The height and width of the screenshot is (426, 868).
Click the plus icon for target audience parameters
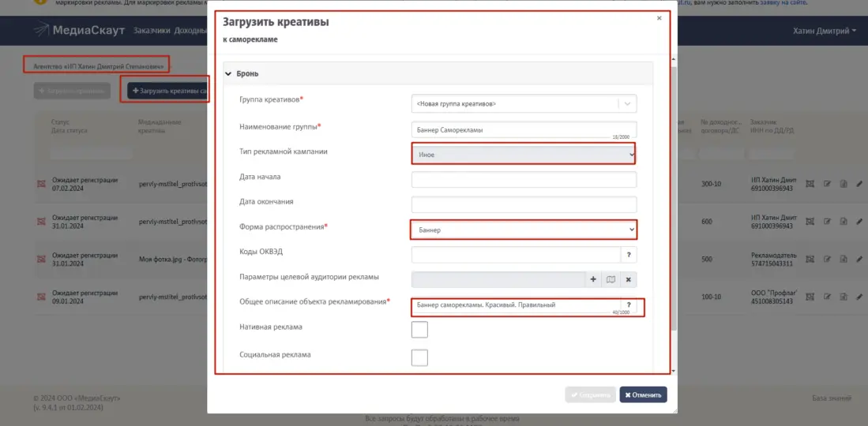594,279
